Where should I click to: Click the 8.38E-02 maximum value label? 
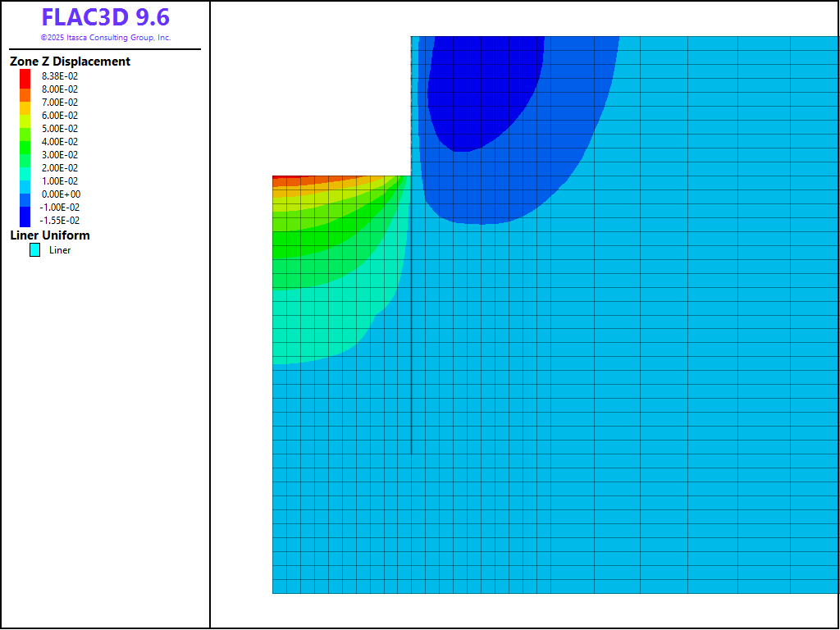(x=60, y=76)
